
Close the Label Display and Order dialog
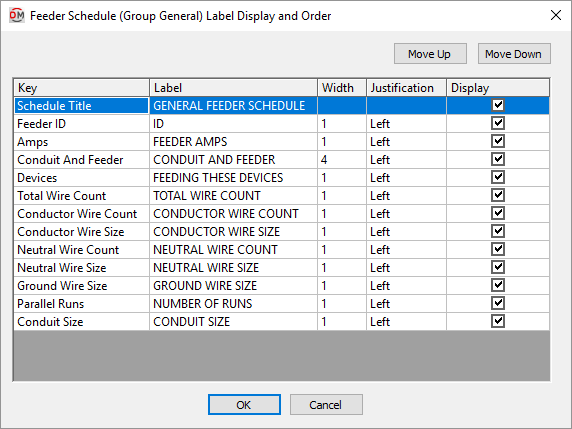[x=556, y=15]
